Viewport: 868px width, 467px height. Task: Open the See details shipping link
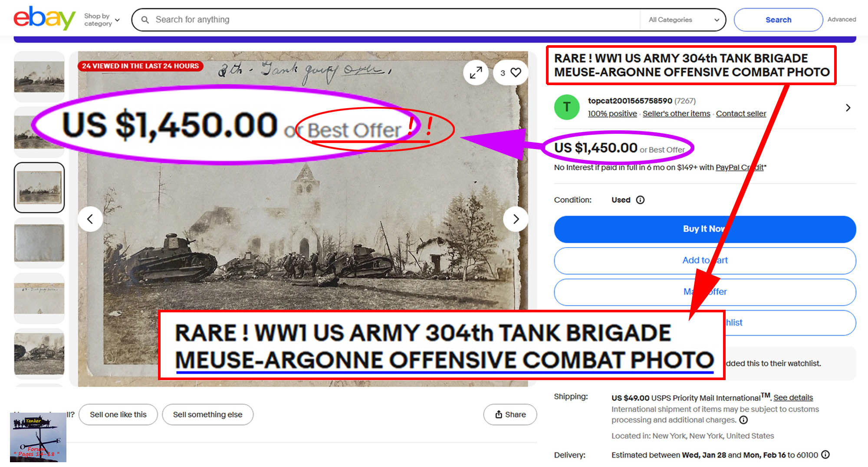click(793, 397)
